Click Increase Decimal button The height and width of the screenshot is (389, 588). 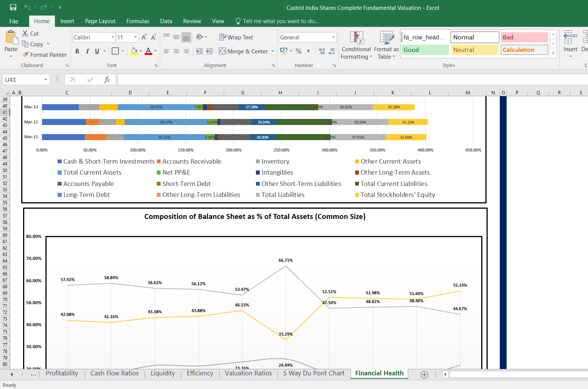click(322, 51)
